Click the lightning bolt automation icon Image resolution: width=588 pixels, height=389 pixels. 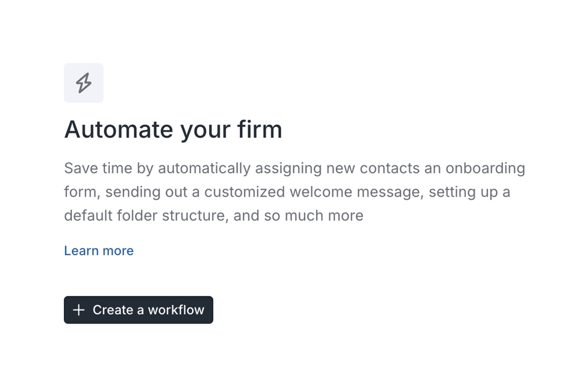pos(84,83)
